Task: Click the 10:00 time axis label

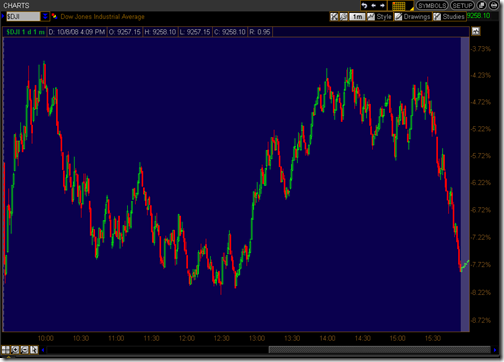Action: click(x=46, y=338)
